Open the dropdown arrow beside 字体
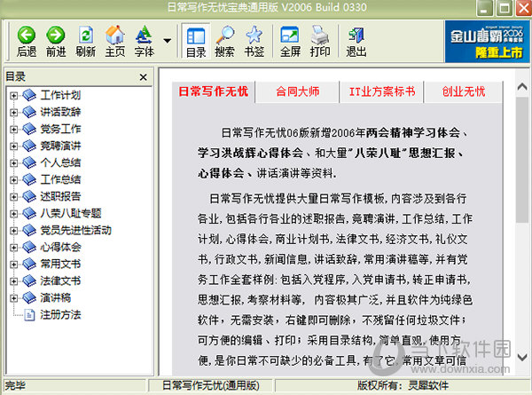 [x=167, y=41]
